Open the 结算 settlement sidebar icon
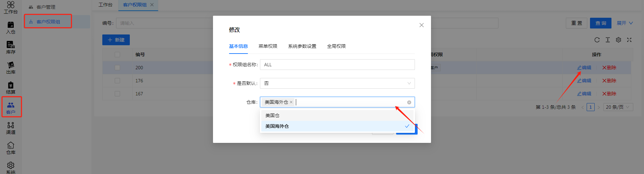The width and height of the screenshot is (644, 174). coord(11,88)
